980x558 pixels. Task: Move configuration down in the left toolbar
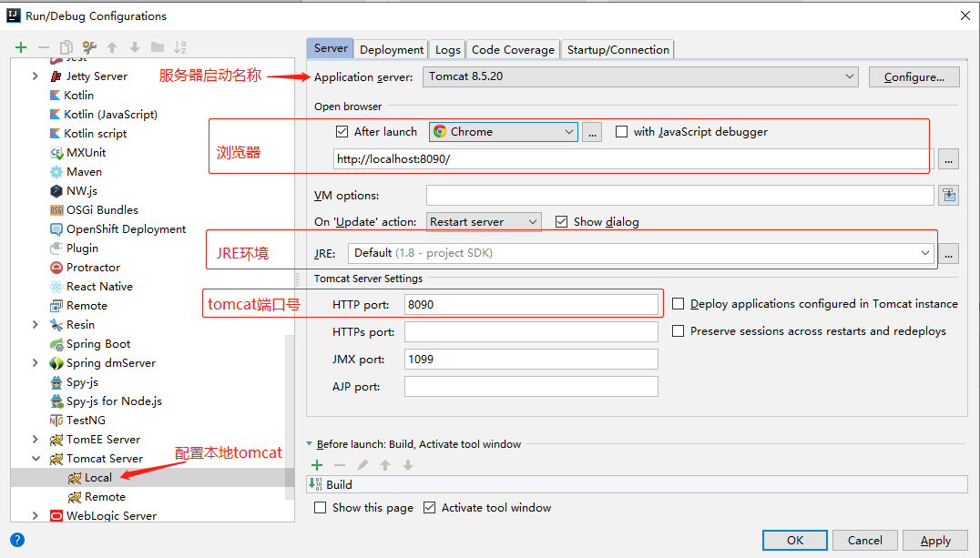click(135, 47)
